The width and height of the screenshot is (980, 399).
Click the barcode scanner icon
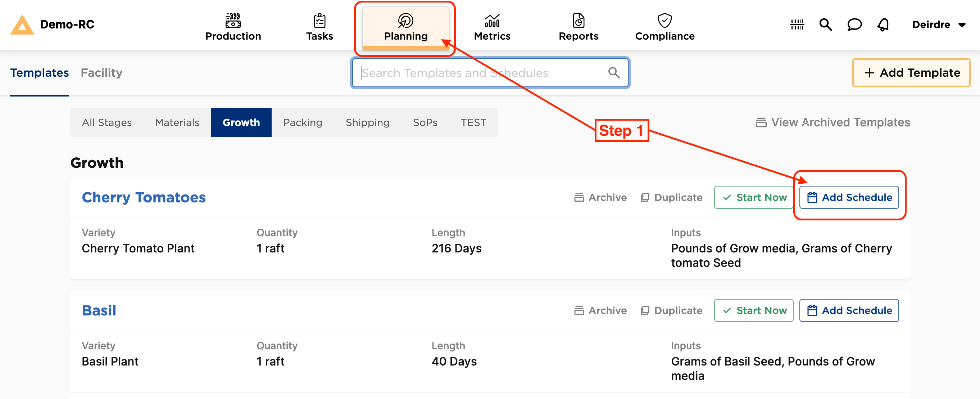(x=797, y=25)
